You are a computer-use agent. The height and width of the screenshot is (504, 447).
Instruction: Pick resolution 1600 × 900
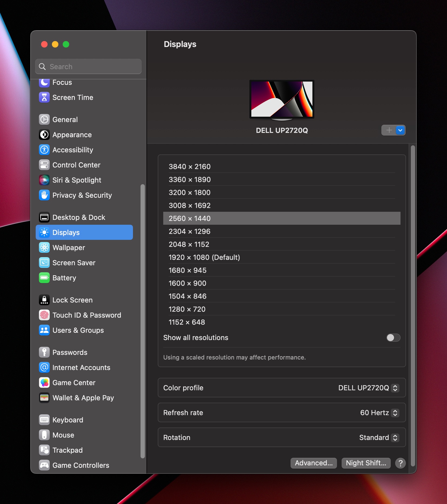(282, 283)
